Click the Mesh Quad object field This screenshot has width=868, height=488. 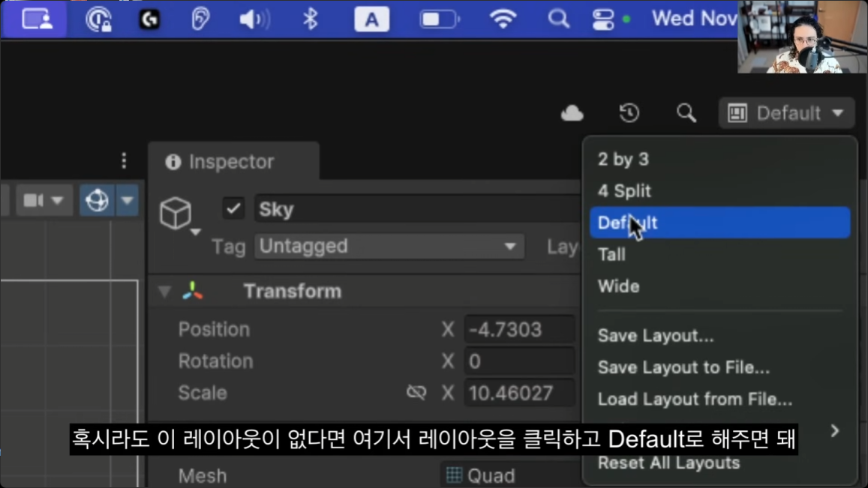click(x=510, y=475)
